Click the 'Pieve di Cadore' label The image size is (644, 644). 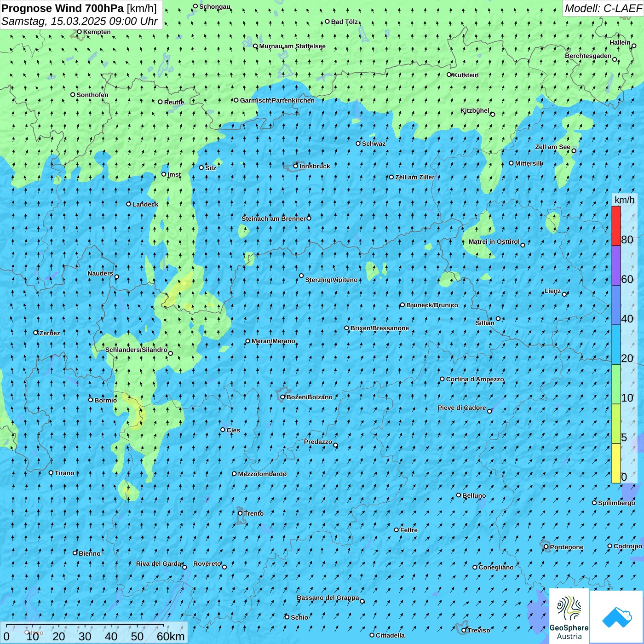[462, 408]
